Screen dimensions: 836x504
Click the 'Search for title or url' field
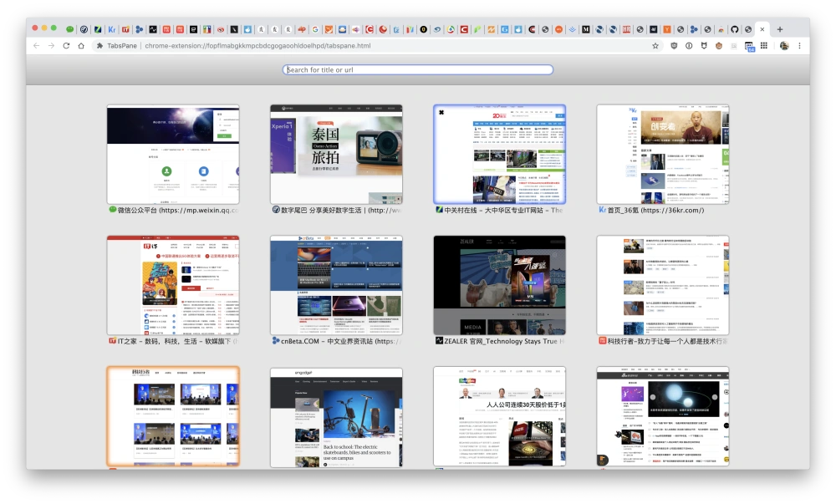(x=418, y=70)
